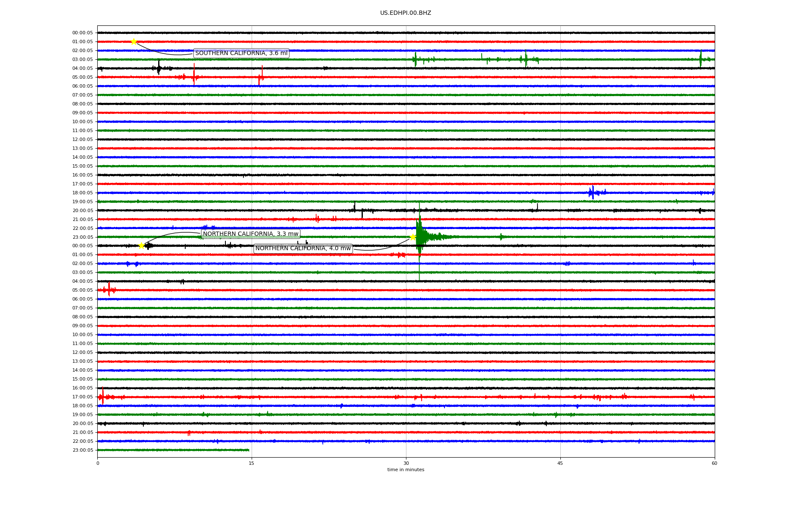Select the NORTHERN CALIFORNIA, 4.0 mw label

coord(303,248)
